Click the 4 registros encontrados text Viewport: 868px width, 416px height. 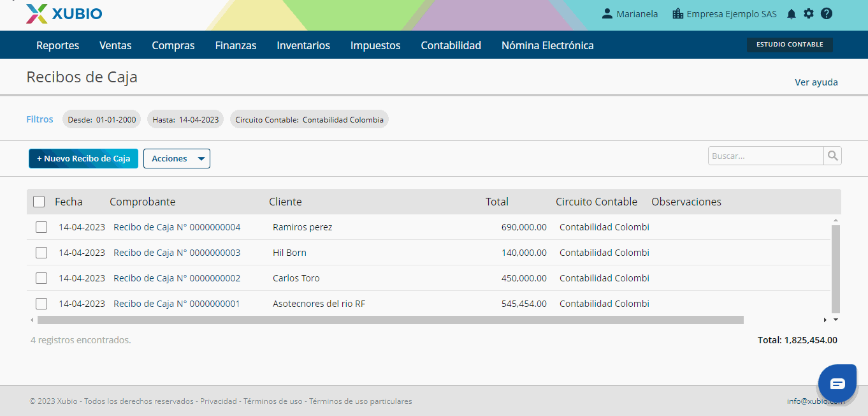point(81,340)
